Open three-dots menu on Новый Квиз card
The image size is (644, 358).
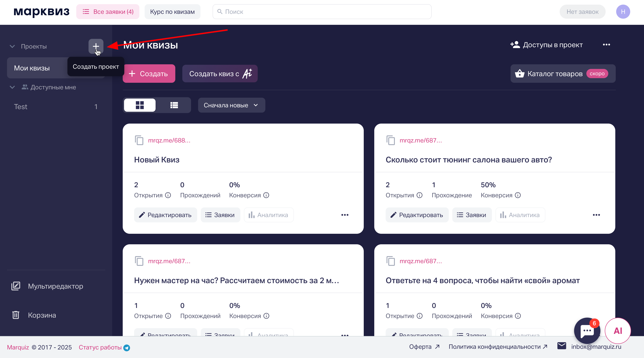345,215
